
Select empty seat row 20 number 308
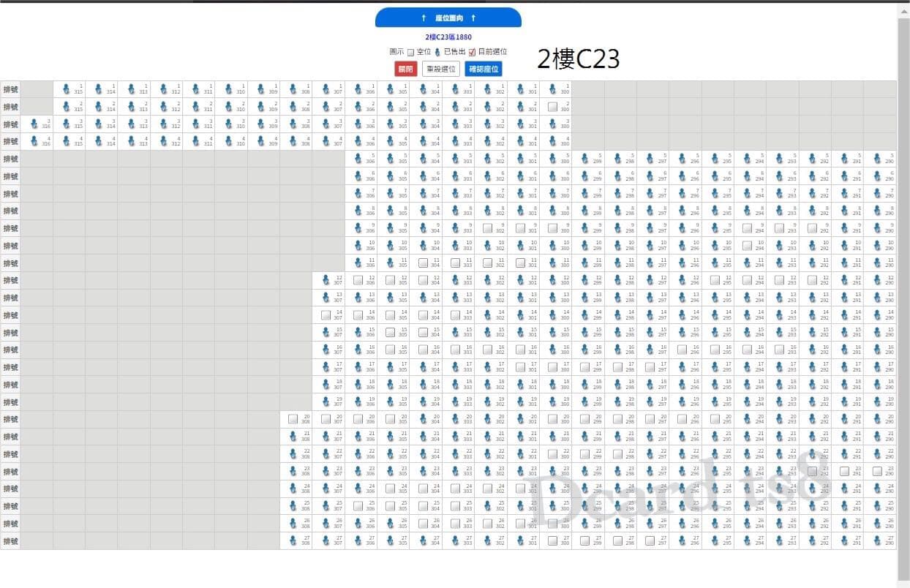click(x=293, y=419)
